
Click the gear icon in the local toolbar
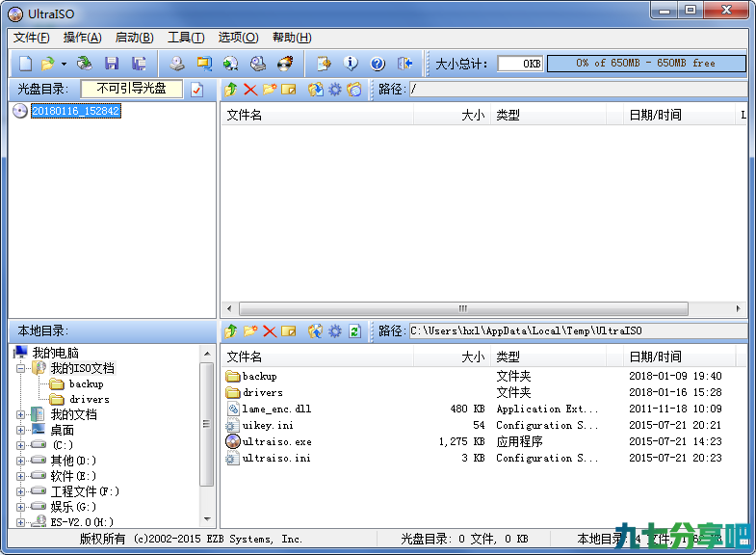pyautogui.click(x=334, y=331)
